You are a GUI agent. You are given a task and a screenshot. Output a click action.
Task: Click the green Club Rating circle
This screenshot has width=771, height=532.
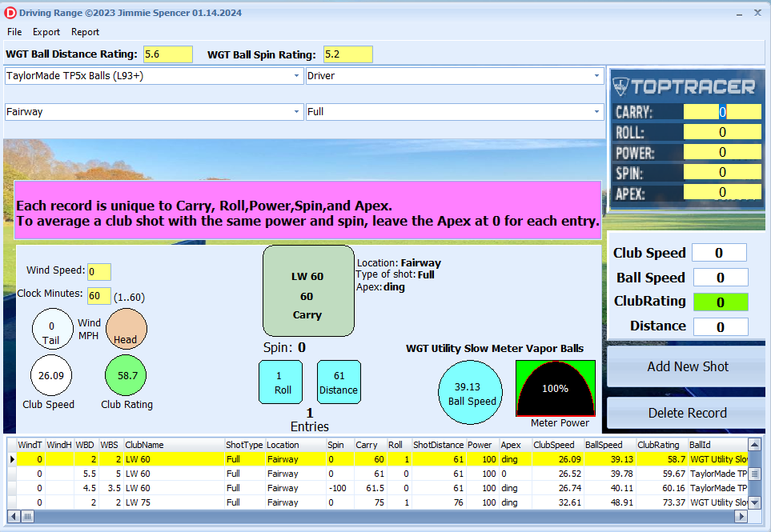point(126,375)
